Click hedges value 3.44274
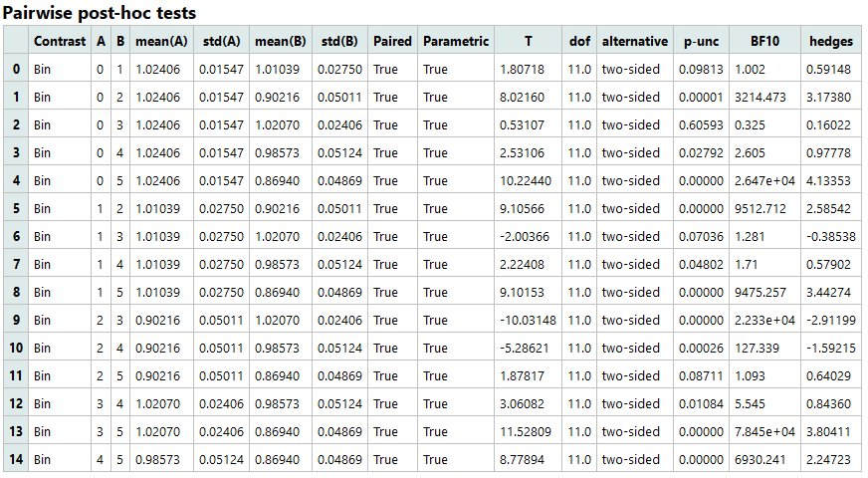This screenshot has width=868, height=478. (x=828, y=293)
